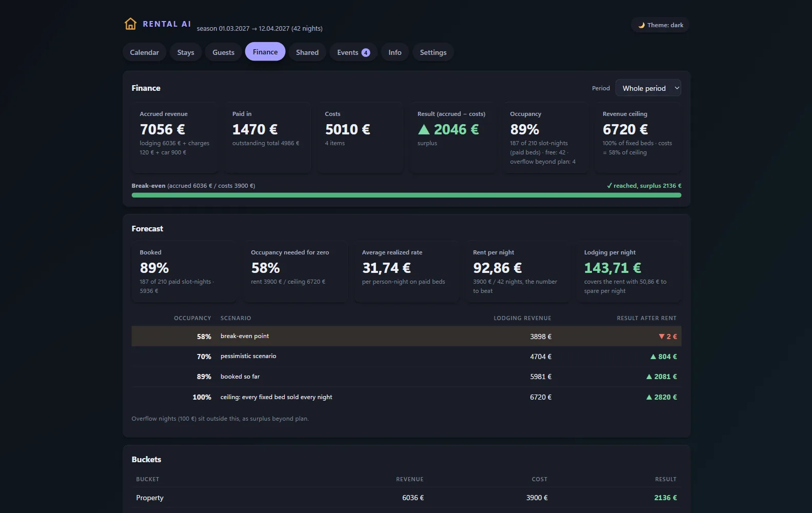Open the Stays tab

click(186, 52)
